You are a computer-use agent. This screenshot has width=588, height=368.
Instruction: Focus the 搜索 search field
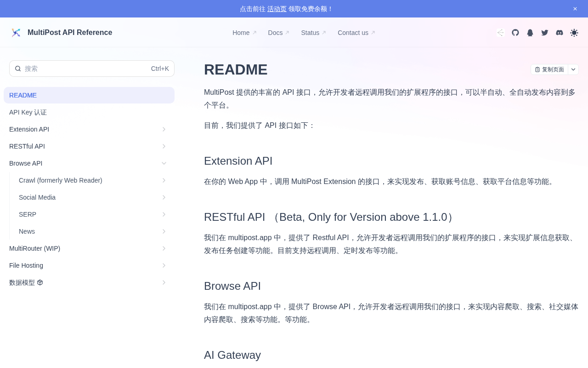(x=92, y=69)
